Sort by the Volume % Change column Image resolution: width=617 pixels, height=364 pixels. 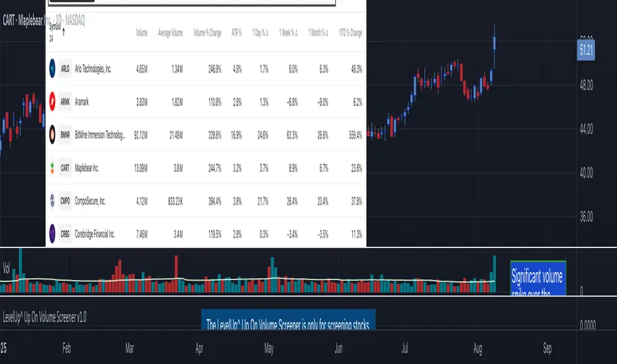click(x=207, y=32)
